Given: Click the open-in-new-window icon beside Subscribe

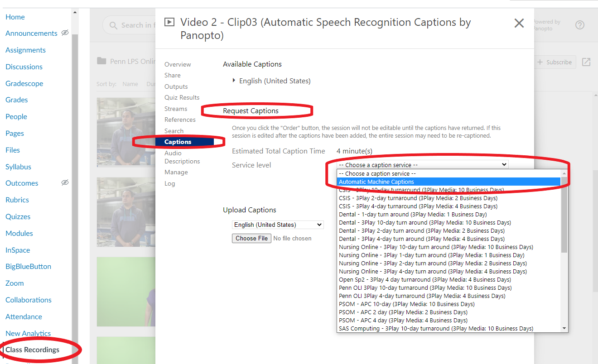Looking at the screenshot, I should pyautogui.click(x=586, y=62).
